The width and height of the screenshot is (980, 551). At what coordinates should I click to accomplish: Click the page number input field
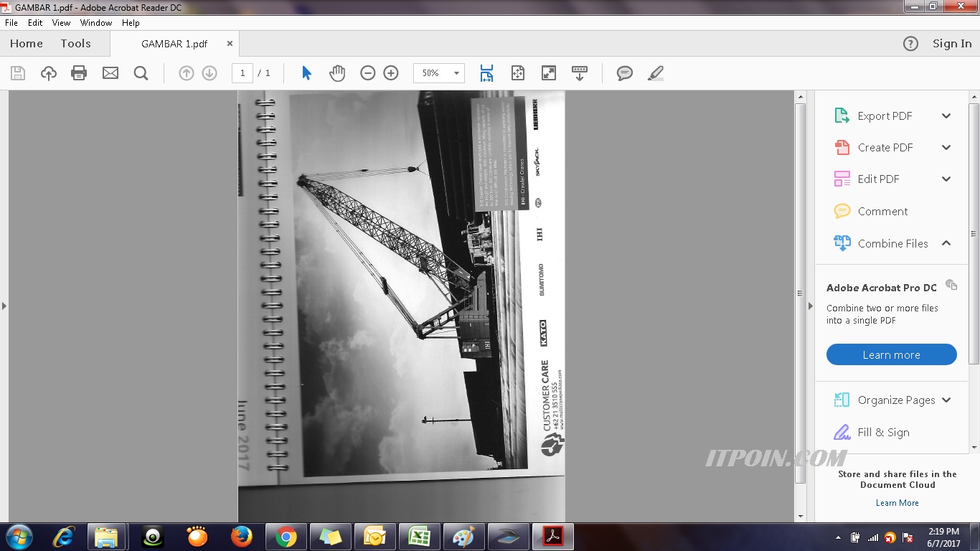pyautogui.click(x=242, y=73)
